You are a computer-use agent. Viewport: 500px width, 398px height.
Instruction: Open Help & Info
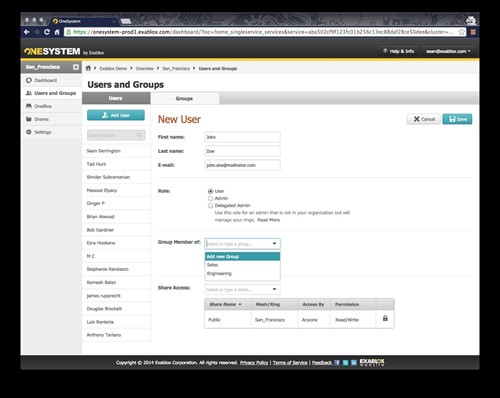coord(399,51)
